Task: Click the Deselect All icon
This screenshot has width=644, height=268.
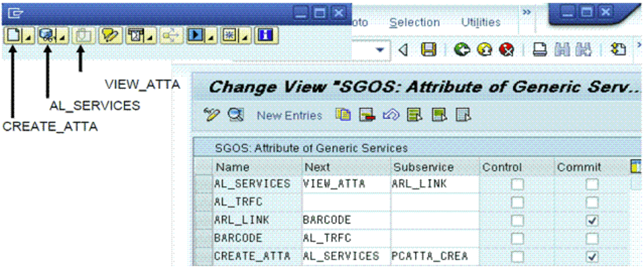Action: pos(462,115)
